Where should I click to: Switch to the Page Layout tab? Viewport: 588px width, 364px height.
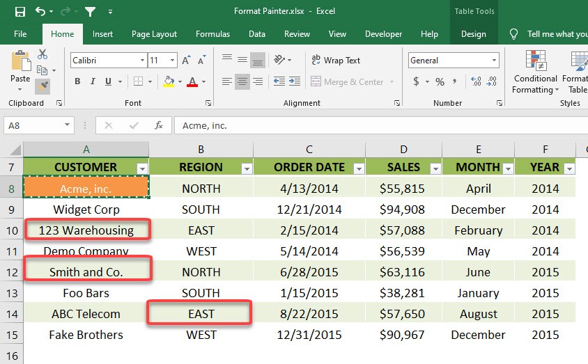154,34
